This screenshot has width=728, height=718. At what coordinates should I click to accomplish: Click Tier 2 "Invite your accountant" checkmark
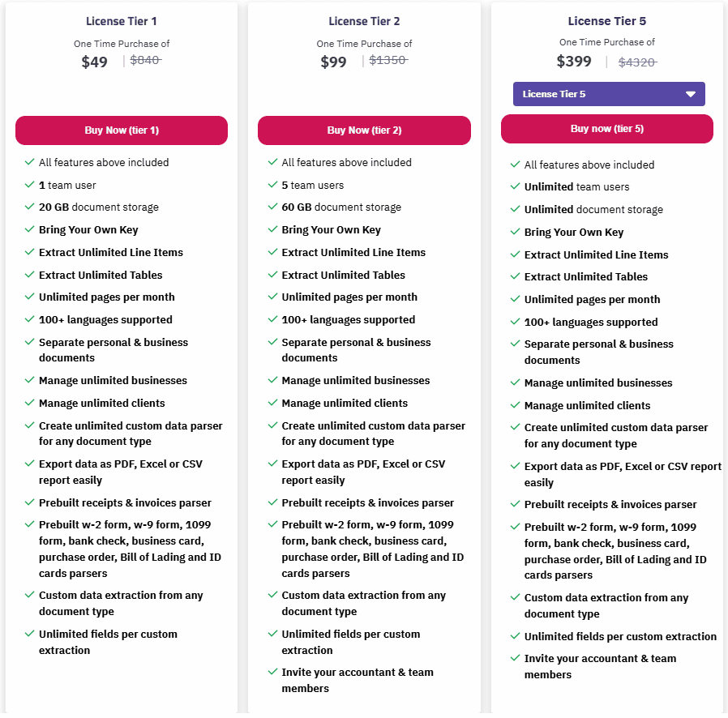pos(272,673)
